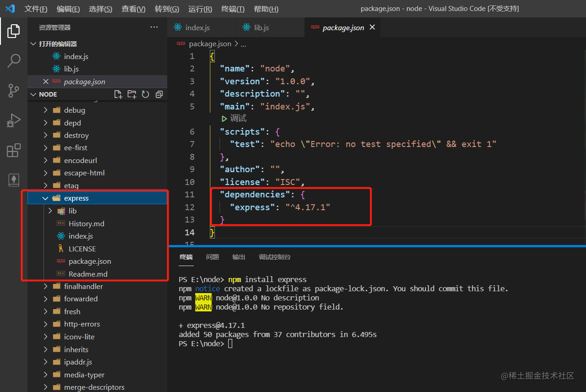Click the VS Code logo icon
Viewport: 586px width, 392px height.
[x=10, y=9]
